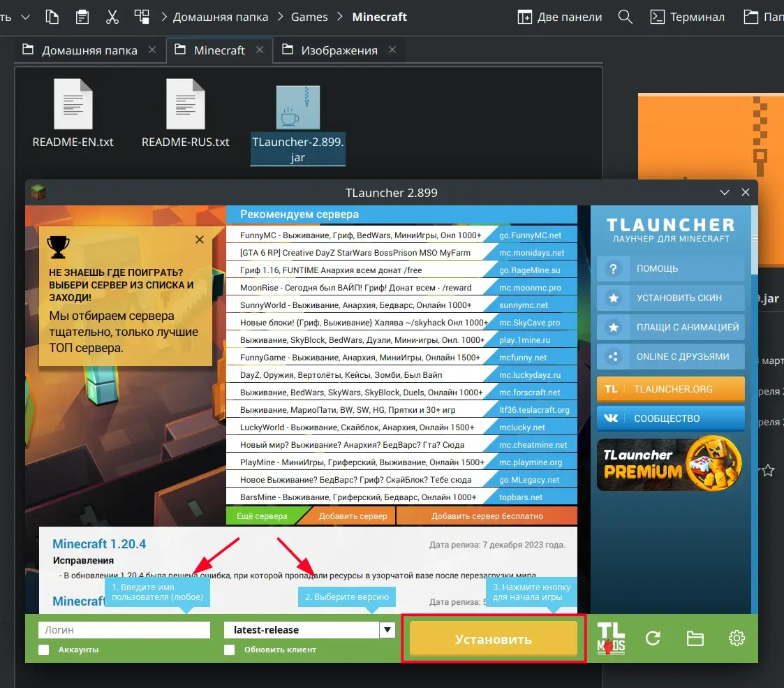
Task: Click the Добавить сервер button
Action: 353,516
